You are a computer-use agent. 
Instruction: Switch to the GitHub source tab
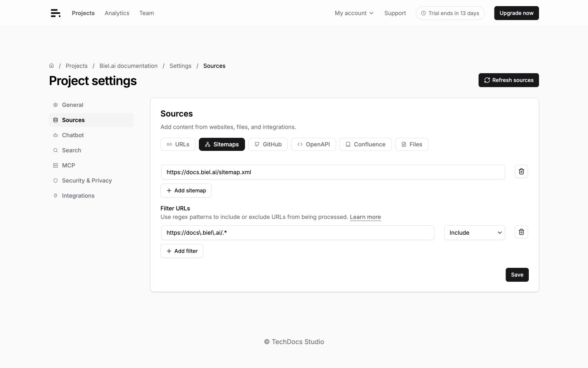[x=268, y=144]
